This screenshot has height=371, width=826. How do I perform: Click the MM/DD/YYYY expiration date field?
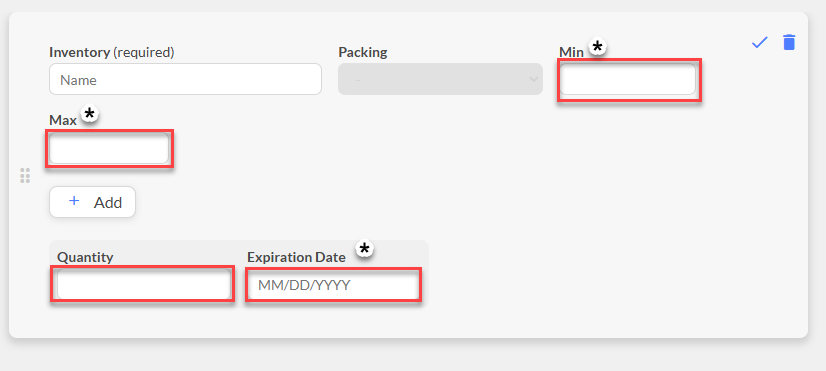tap(333, 285)
